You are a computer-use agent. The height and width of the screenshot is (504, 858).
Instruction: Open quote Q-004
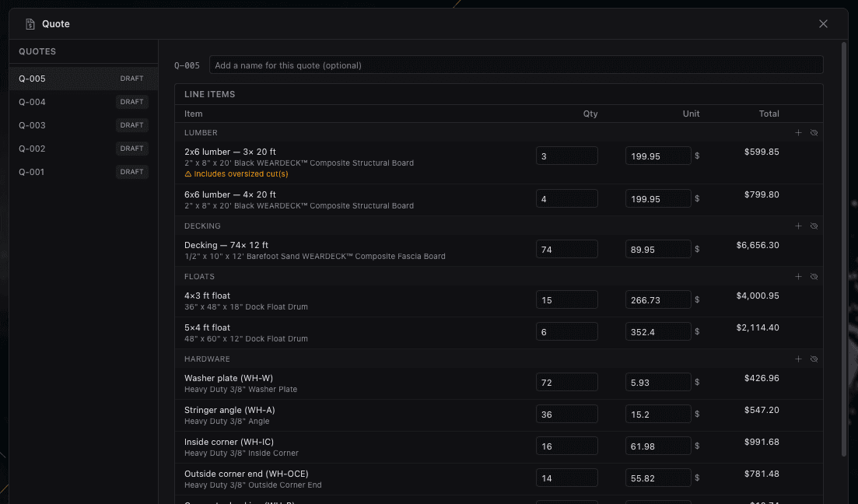tap(83, 102)
